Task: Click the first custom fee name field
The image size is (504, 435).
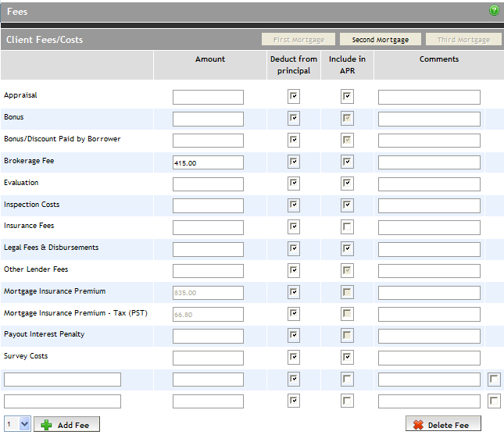Action: click(x=63, y=380)
